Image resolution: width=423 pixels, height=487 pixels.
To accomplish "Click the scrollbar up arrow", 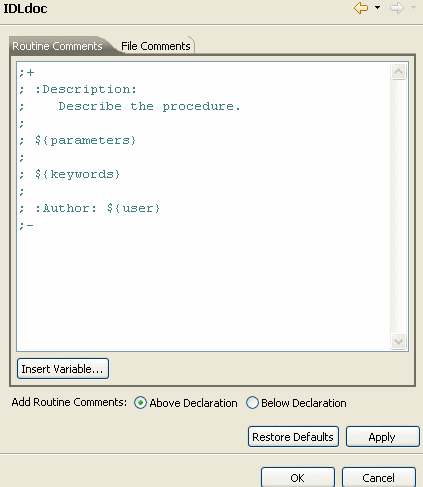I will (x=399, y=71).
